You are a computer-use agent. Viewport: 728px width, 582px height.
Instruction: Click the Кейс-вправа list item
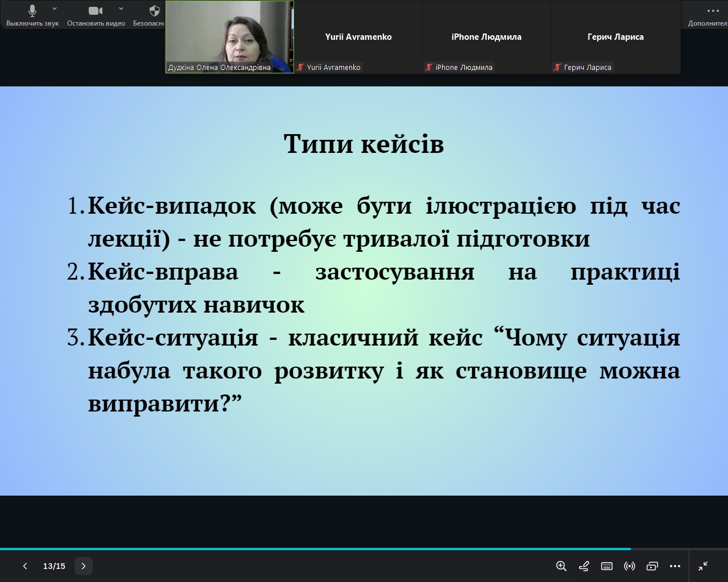click(374, 288)
